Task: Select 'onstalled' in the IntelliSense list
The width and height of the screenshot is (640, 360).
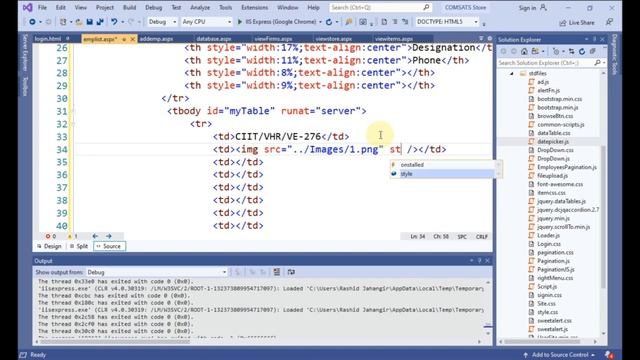Action: (442, 165)
